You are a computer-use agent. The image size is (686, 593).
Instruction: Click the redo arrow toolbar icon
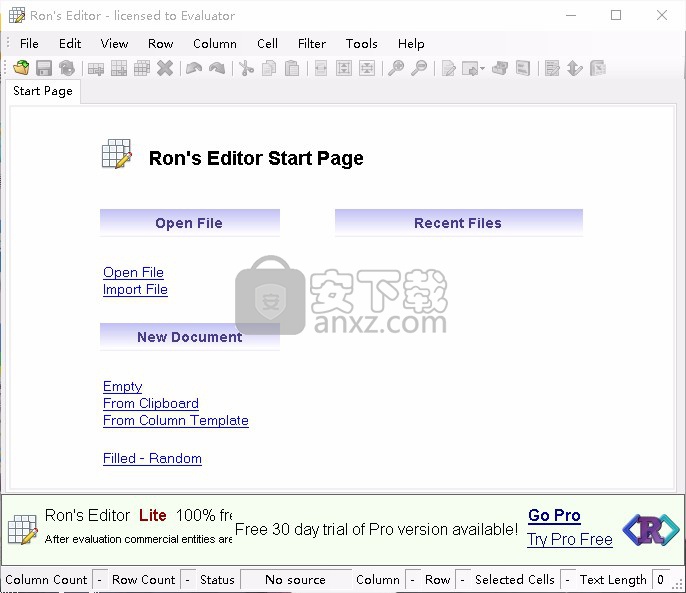coord(217,68)
